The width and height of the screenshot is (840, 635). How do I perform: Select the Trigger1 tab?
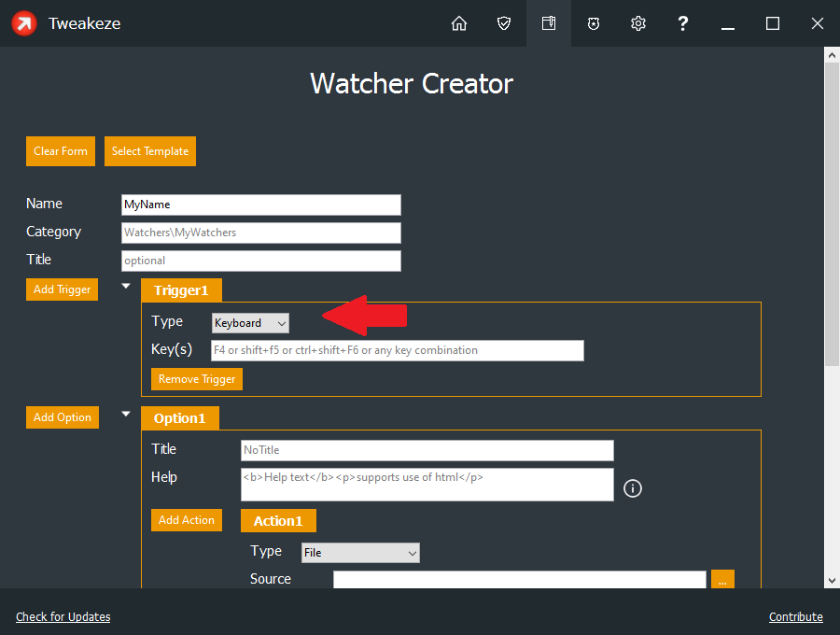pos(181,290)
